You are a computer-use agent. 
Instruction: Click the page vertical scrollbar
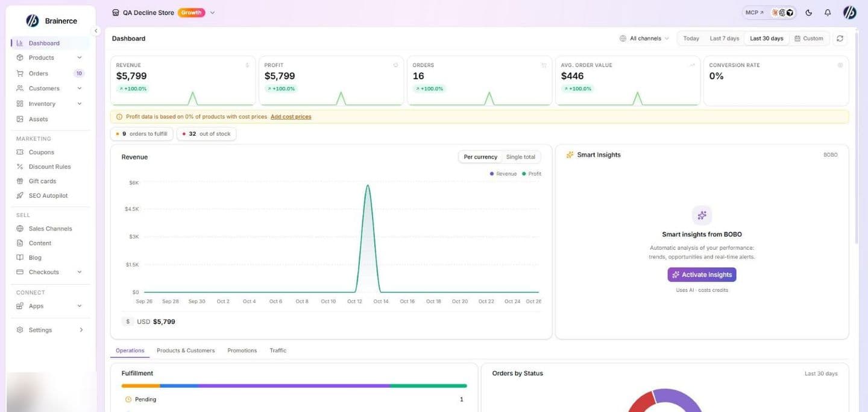tap(857, 139)
